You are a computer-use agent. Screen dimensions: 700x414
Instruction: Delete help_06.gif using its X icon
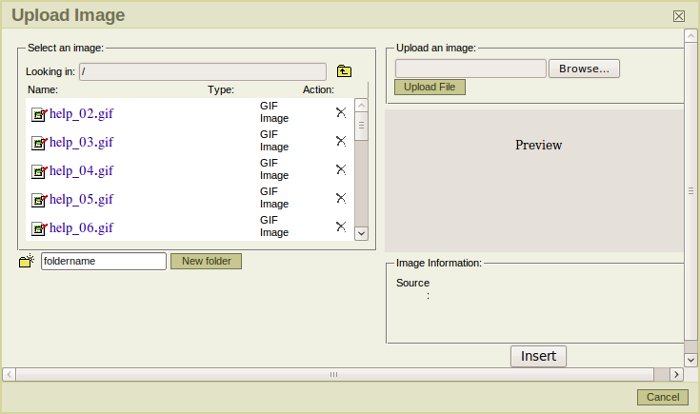(341, 227)
